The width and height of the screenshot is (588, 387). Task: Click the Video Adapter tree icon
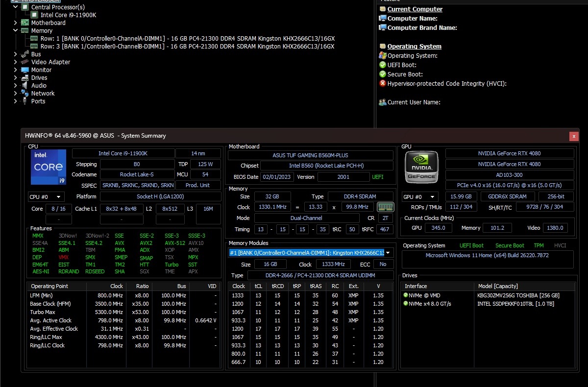tap(25, 62)
